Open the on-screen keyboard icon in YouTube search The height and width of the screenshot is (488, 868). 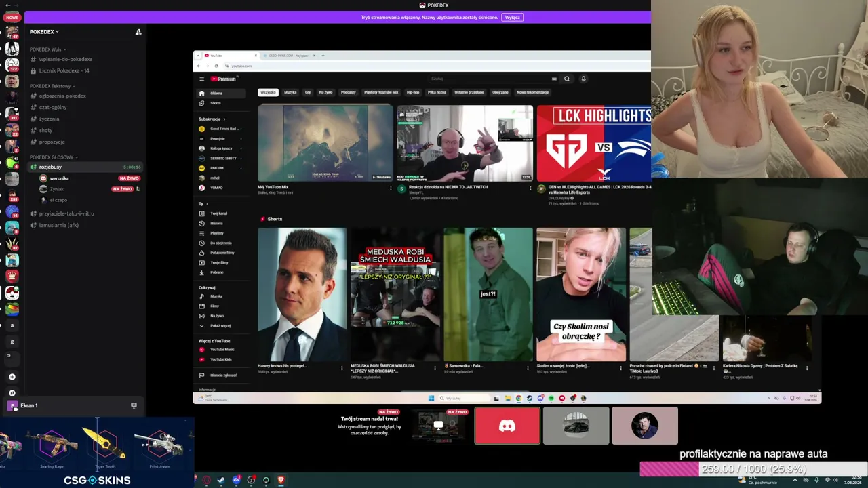[x=554, y=79]
